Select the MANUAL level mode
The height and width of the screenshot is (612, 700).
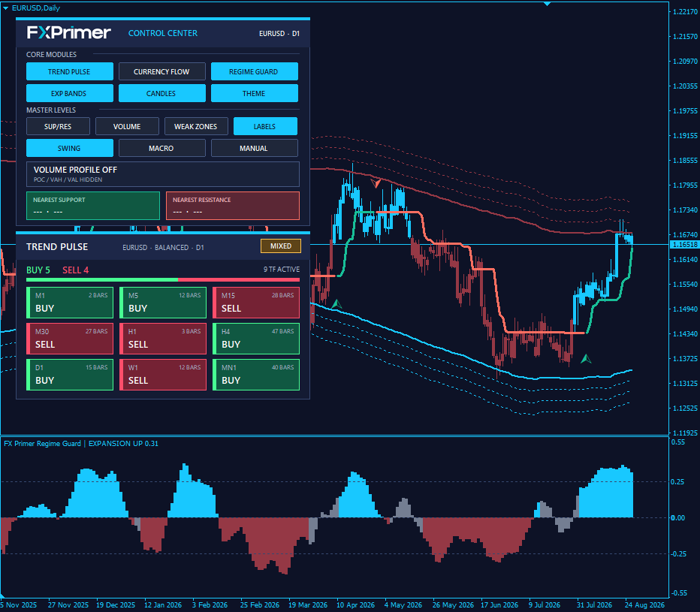255,148
